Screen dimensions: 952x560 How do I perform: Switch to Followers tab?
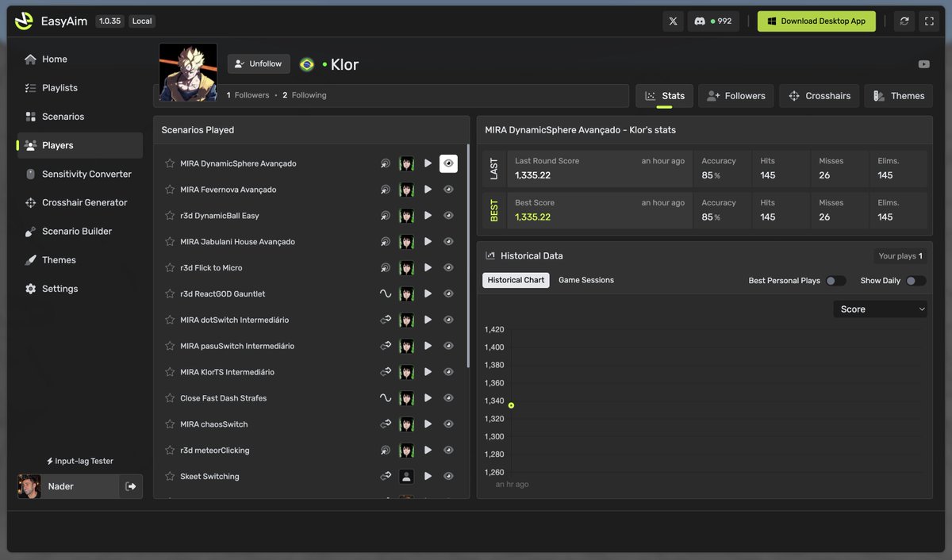[x=736, y=96]
